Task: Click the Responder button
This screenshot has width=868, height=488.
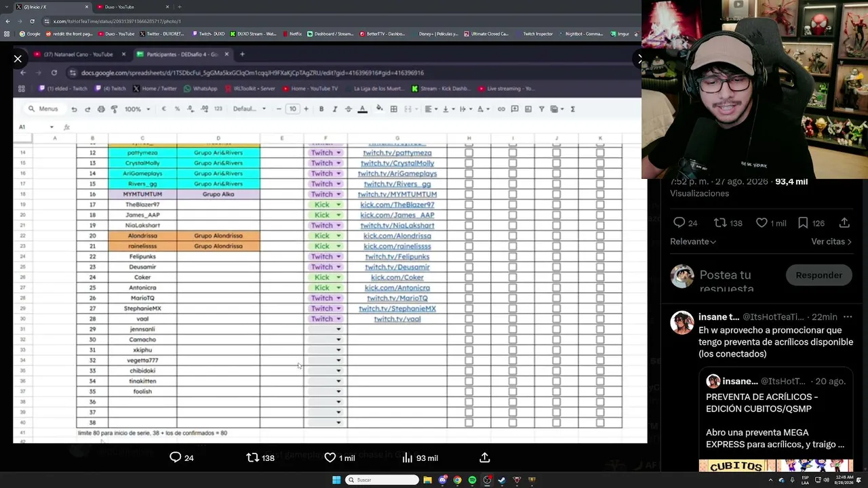Action: tap(818, 275)
